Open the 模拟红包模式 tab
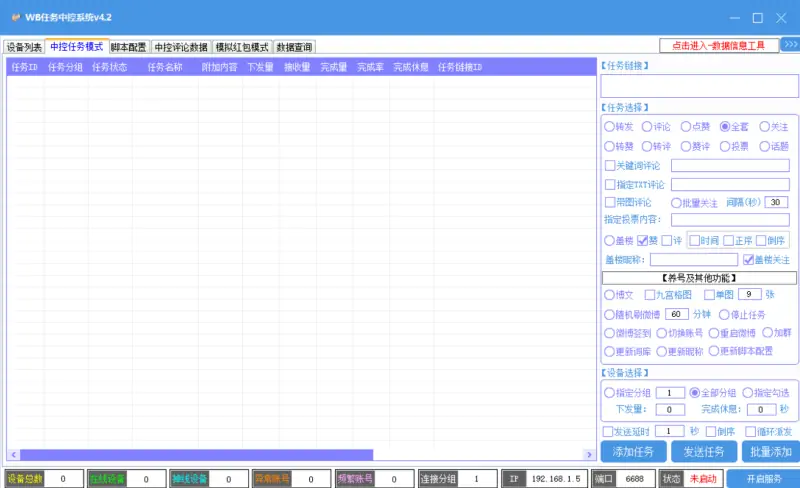 click(x=242, y=47)
